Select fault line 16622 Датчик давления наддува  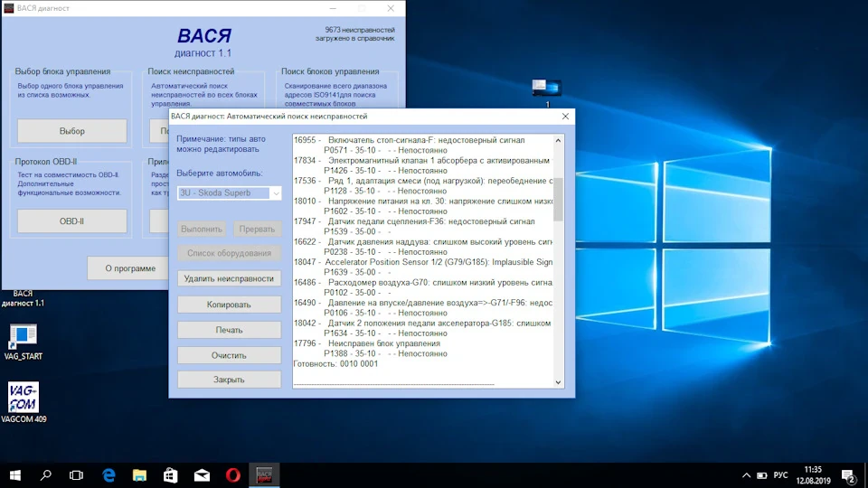pos(423,242)
